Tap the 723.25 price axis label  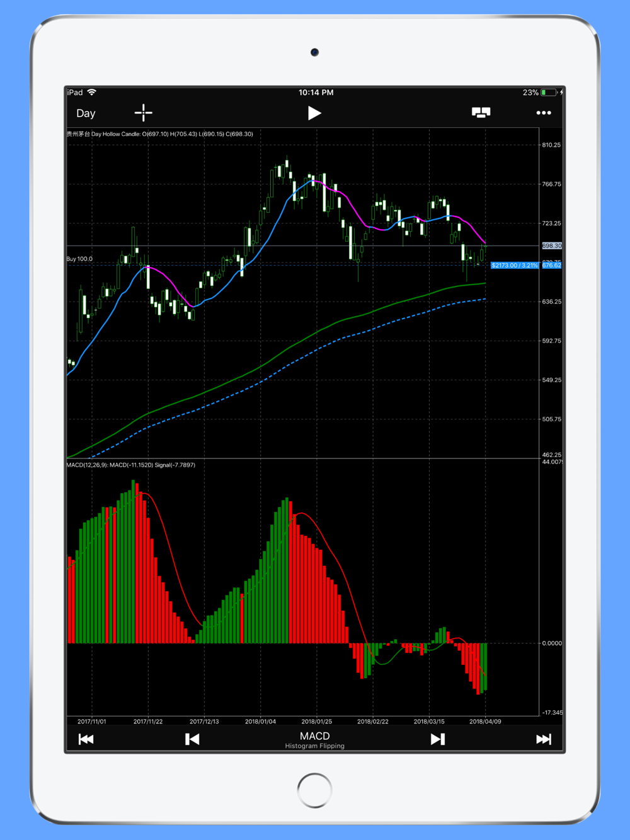(551, 224)
